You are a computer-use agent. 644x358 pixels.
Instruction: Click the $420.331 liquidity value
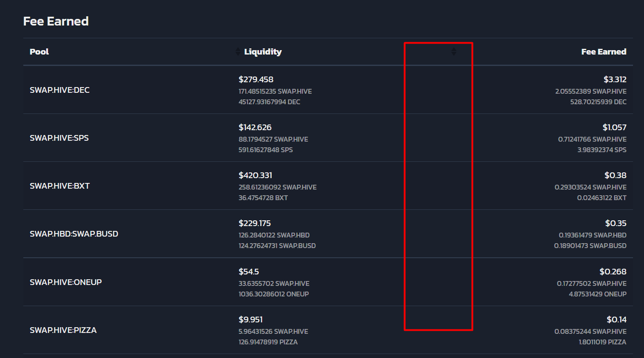coord(255,175)
